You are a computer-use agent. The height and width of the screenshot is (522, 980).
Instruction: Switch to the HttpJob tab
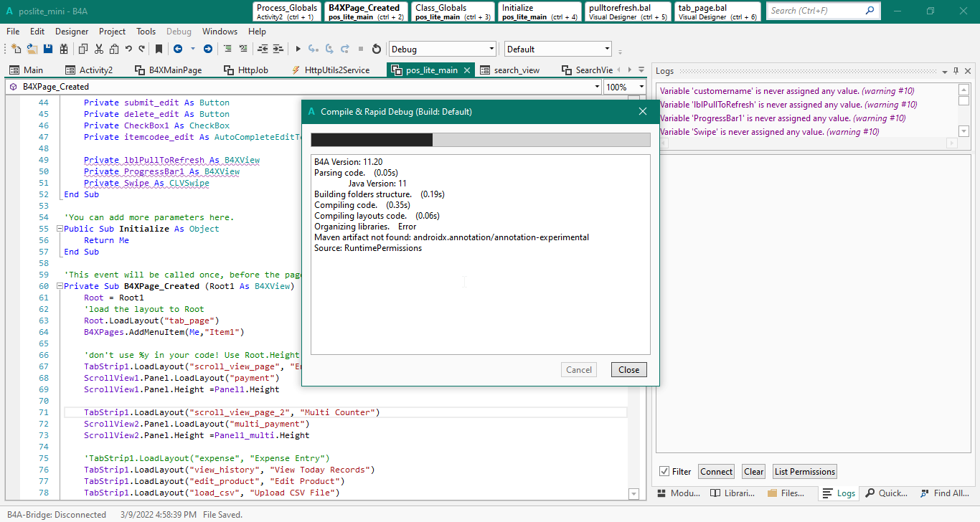[x=246, y=70]
